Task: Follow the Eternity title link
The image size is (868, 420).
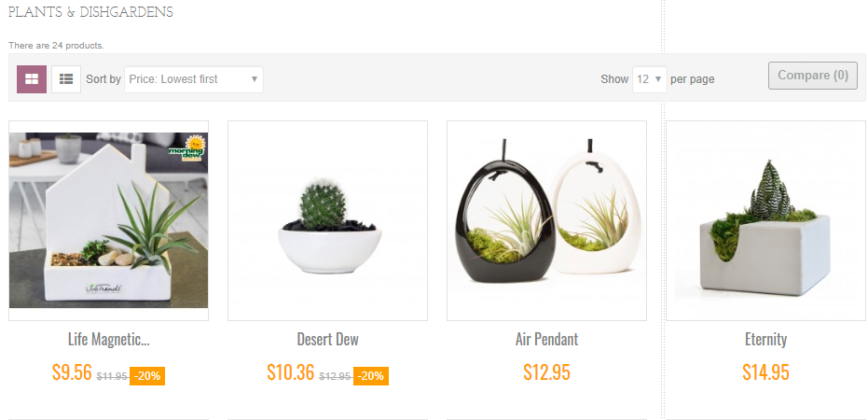Action: pyautogui.click(x=766, y=339)
